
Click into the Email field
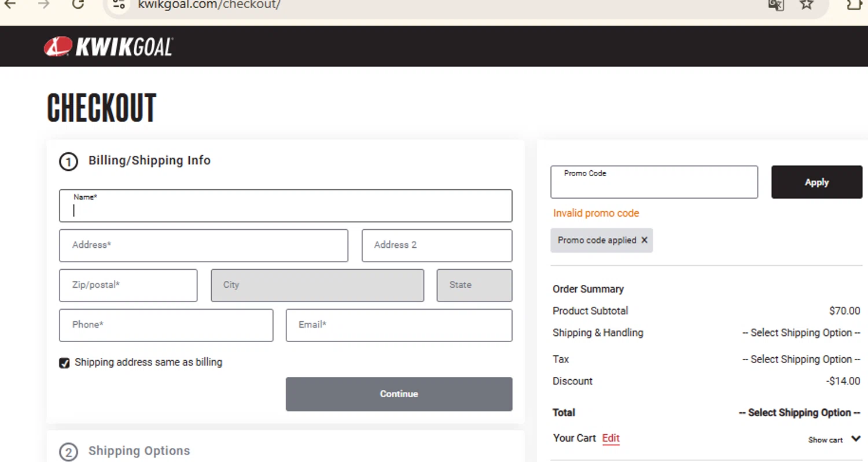[399, 325]
